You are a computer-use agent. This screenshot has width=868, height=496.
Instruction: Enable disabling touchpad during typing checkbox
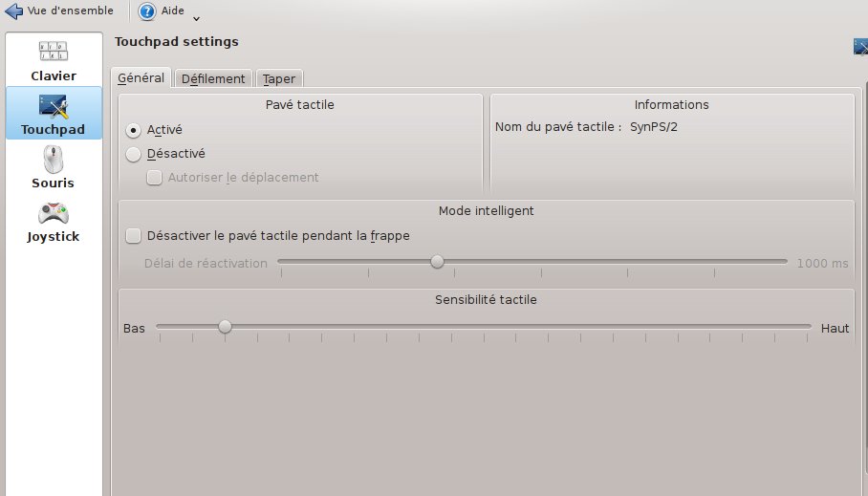tap(134, 235)
